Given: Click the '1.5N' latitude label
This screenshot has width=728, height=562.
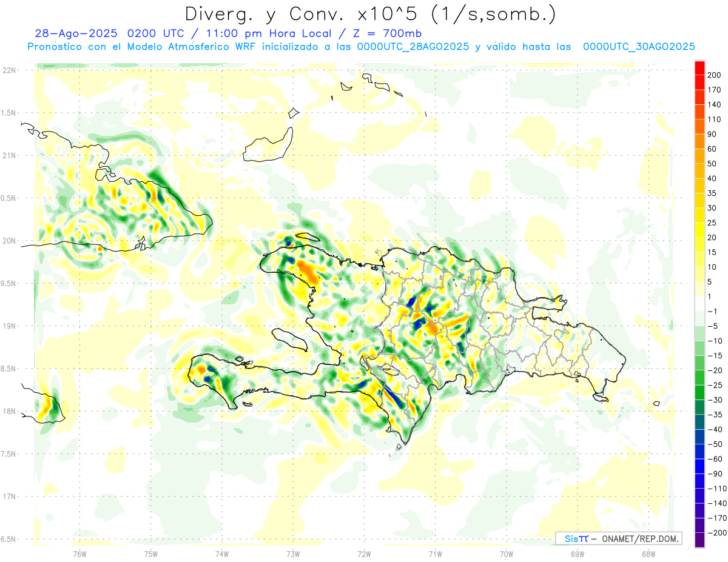Looking at the screenshot, I should (10, 113).
